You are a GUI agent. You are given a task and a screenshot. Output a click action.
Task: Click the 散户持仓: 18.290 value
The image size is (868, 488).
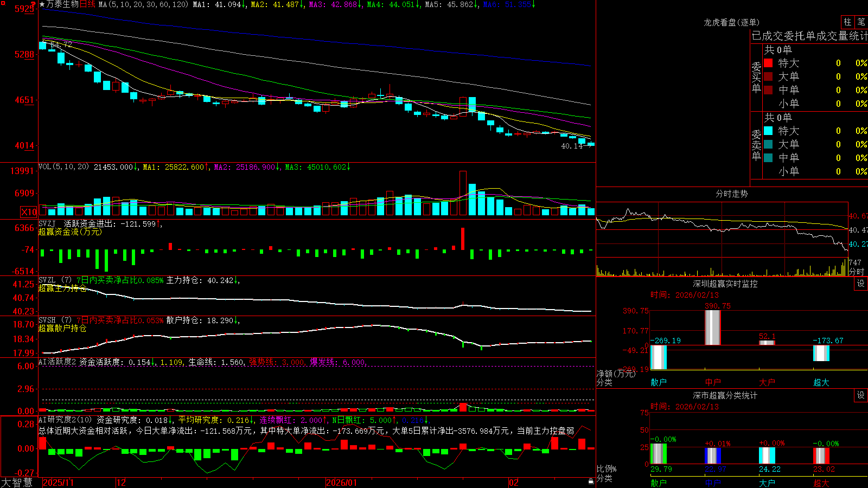[203, 320]
